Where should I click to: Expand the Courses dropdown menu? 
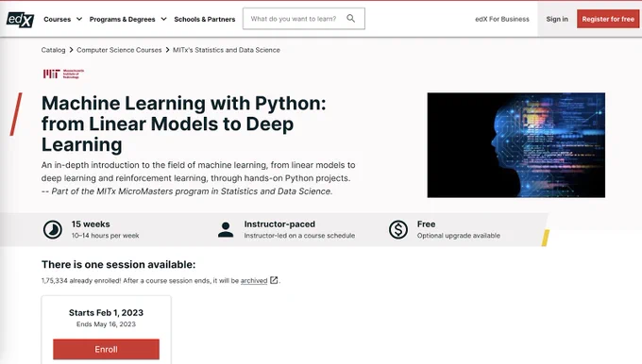(x=62, y=19)
